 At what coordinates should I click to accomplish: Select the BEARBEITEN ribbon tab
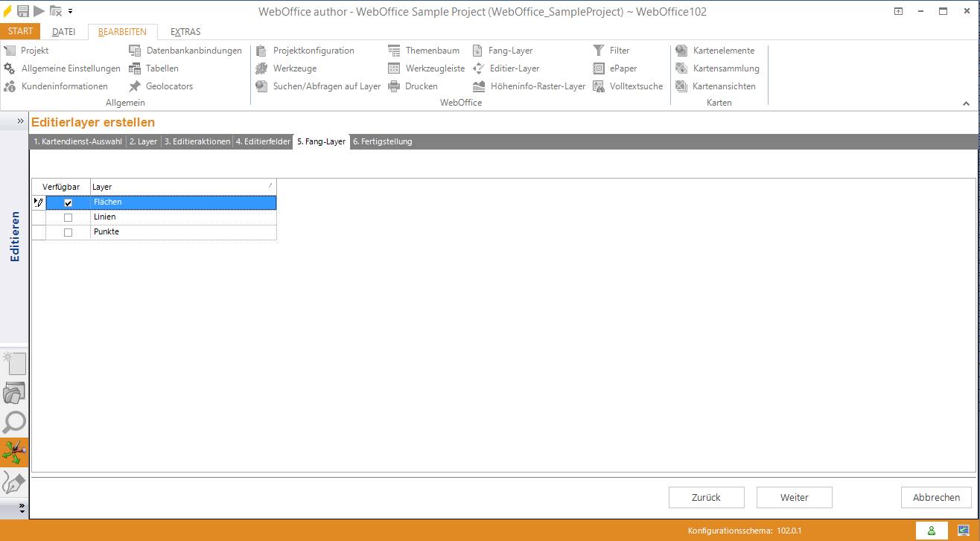pos(122,32)
